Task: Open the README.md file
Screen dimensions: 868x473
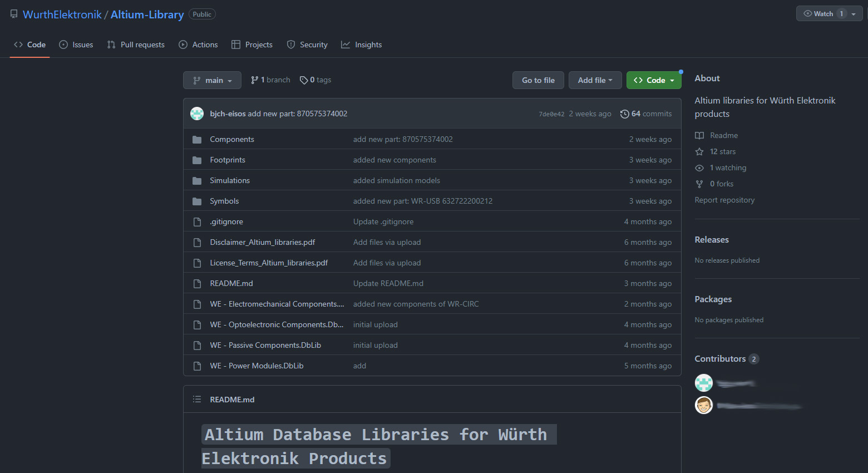Action: point(231,284)
